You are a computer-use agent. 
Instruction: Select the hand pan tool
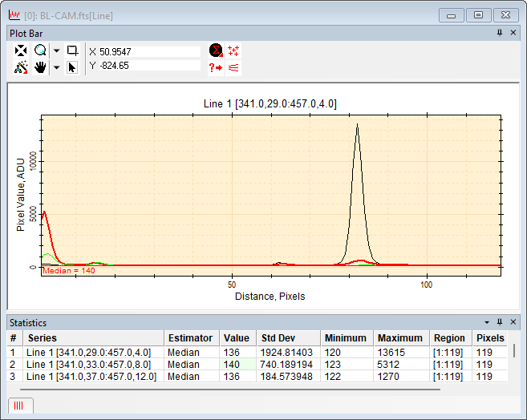point(40,67)
